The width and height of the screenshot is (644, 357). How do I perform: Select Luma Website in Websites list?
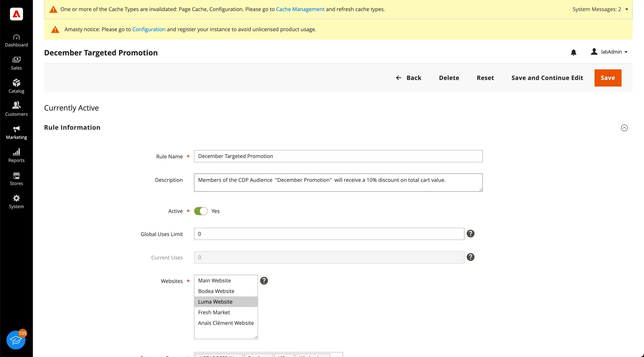pyautogui.click(x=226, y=302)
